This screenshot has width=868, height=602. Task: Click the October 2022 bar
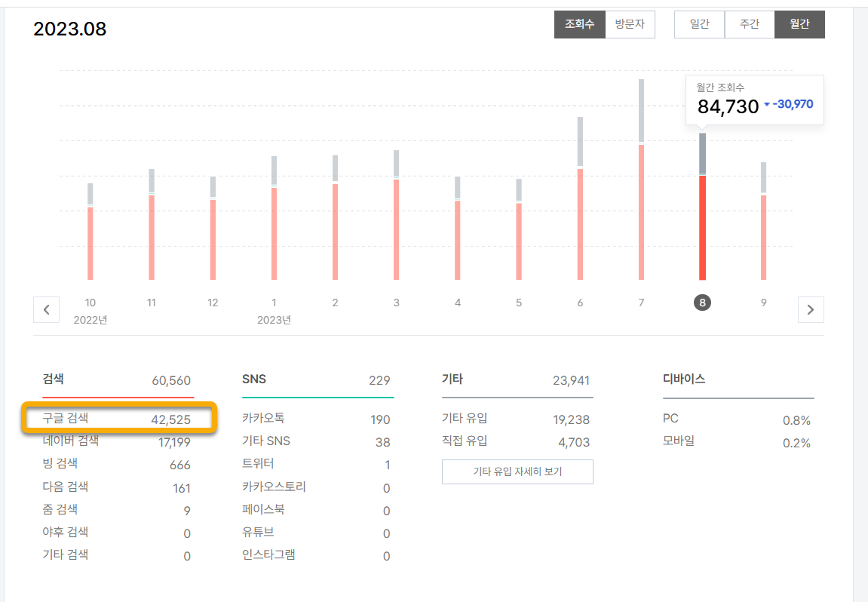90,234
